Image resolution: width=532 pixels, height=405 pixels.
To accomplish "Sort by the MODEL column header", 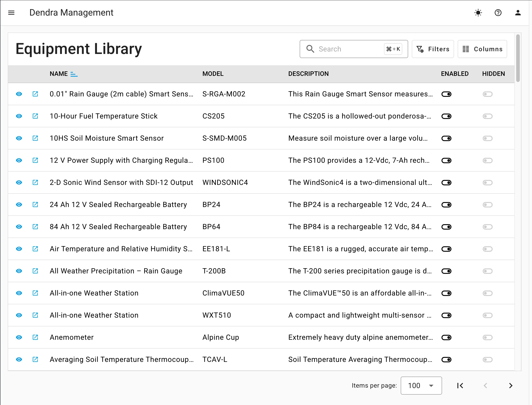I will (213, 74).
